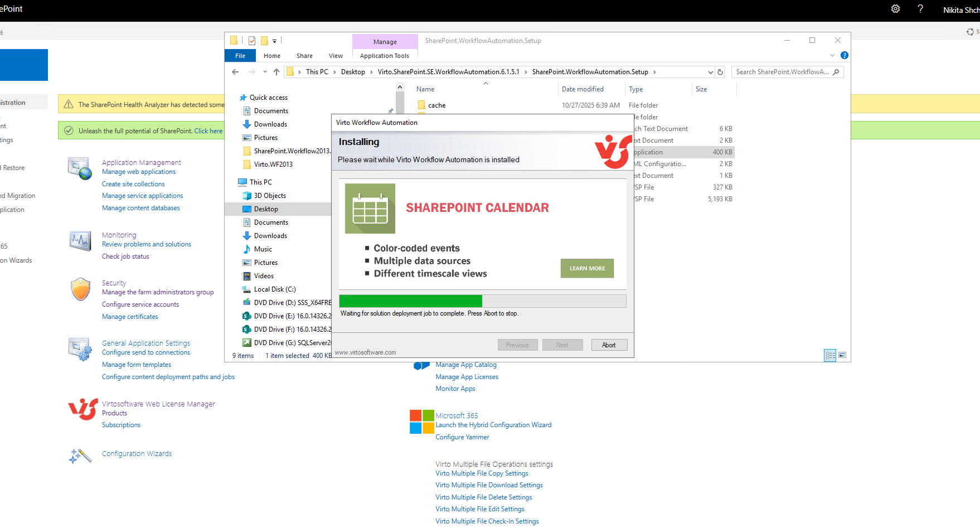Open the Customize Quick Access Toolbar dropdown
Screen dimensions: 980x528
[274, 40]
